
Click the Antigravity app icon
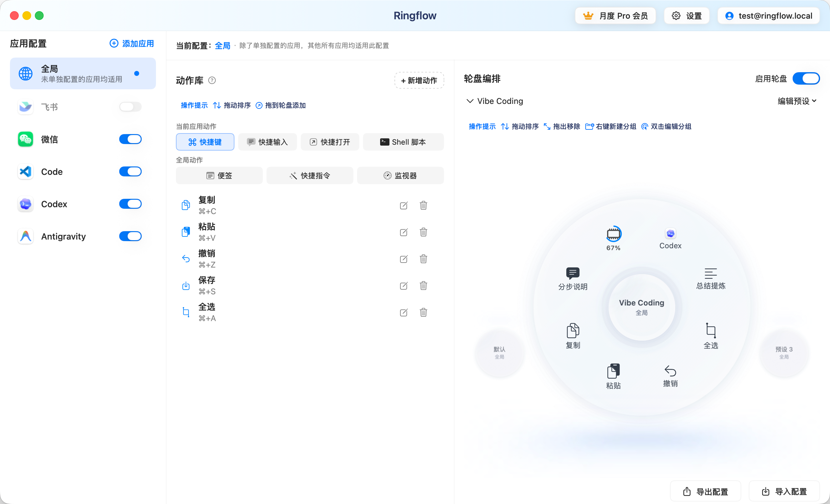click(26, 236)
